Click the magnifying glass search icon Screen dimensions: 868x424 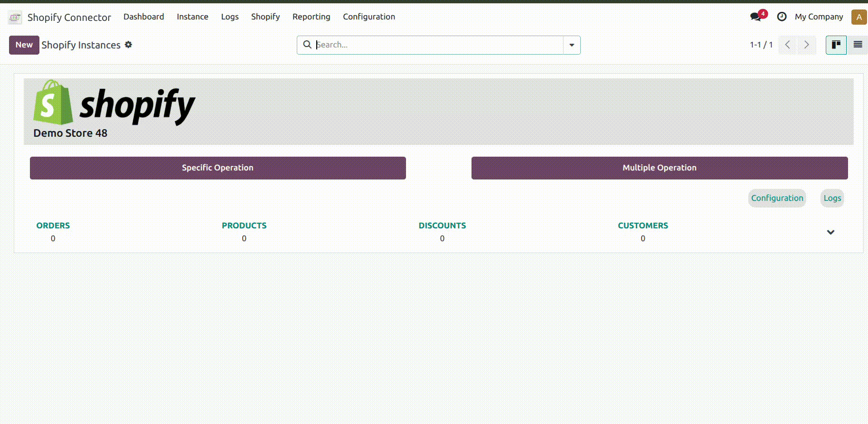pos(307,45)
